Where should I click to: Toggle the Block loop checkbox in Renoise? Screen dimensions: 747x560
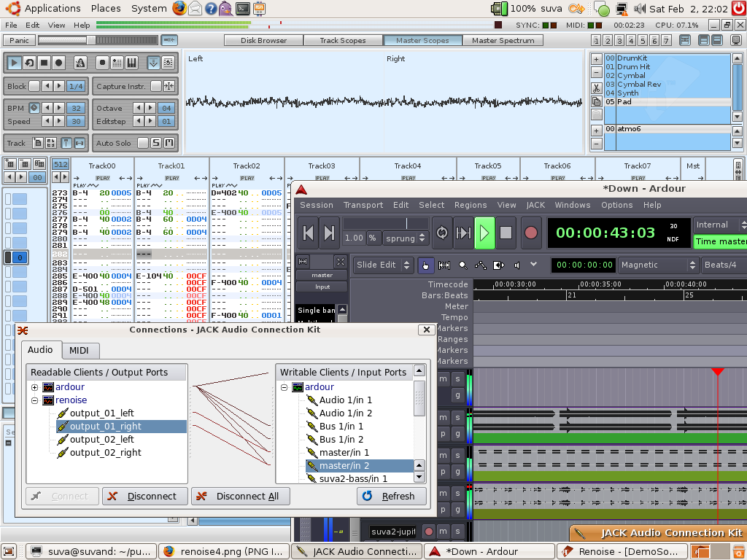34,86
